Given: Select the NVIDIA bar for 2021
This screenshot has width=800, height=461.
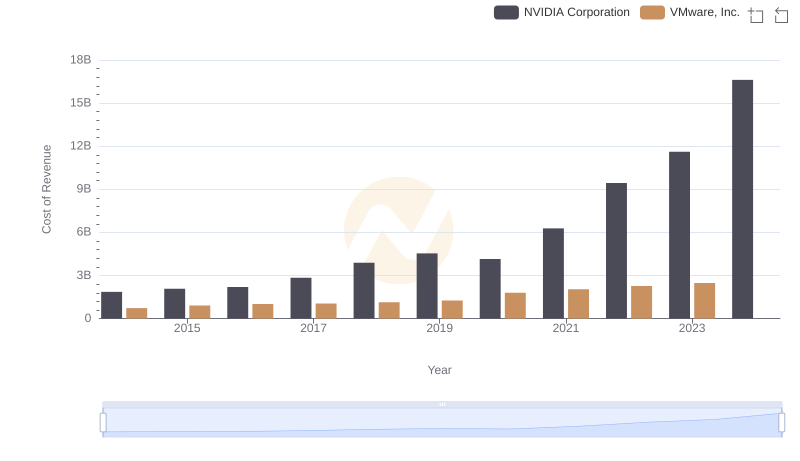Looking at the screenshot, I should [x=554, y=273].
